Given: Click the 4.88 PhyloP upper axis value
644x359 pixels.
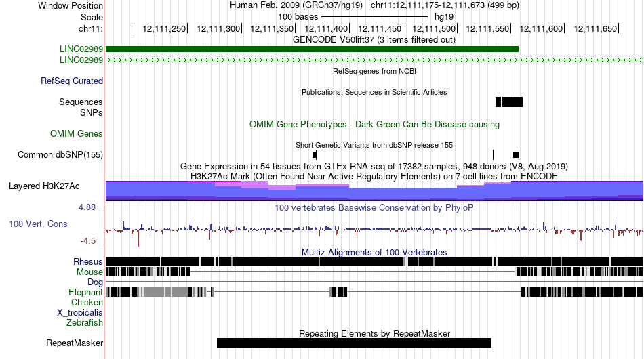Looking at the screenshot, I should [87, 207].
